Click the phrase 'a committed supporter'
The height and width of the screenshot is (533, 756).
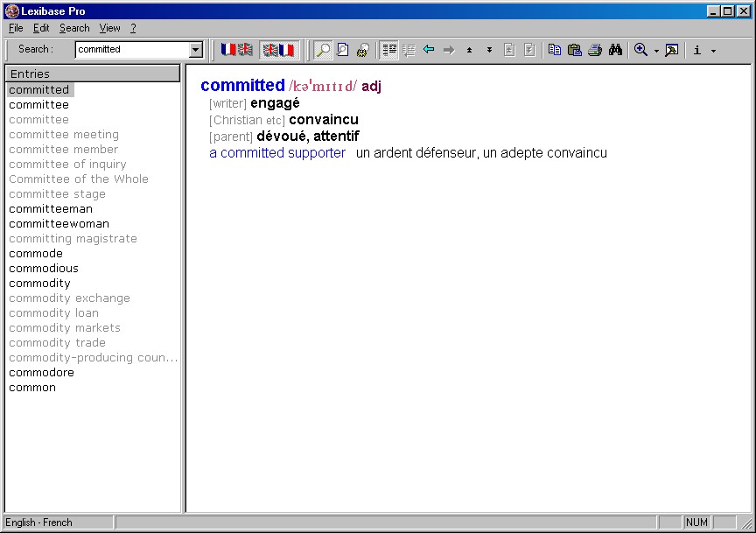coord(277,153)
